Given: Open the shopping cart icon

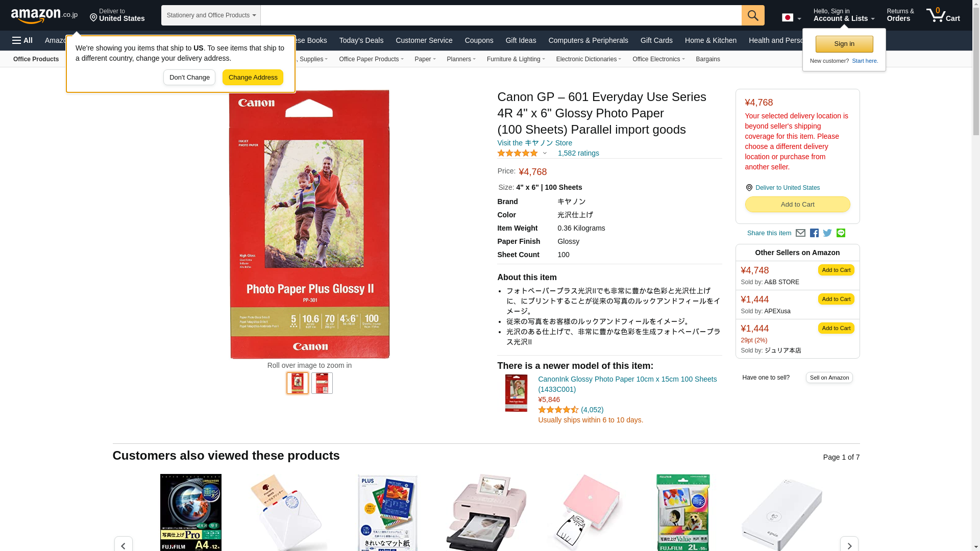Looking at the screenshot, I should pos(943,15).
